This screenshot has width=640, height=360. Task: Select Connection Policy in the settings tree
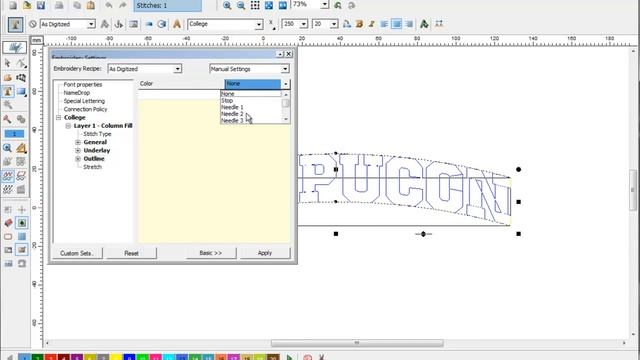coord(85,109)
